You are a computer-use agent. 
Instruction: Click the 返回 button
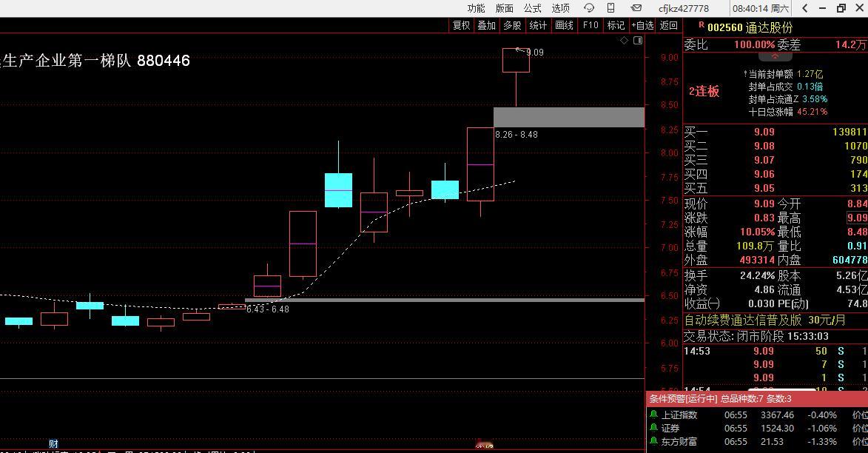(x=669, y=25)
